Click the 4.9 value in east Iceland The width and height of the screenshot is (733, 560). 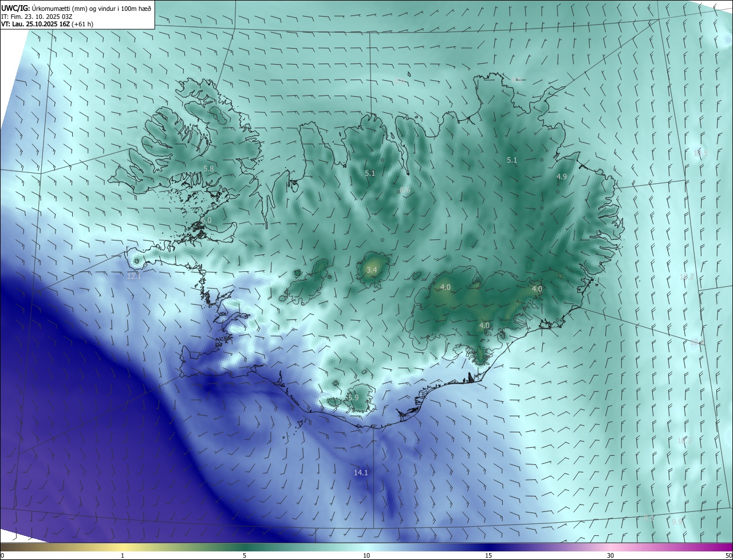pyautogui.click(x=562, y=177)
